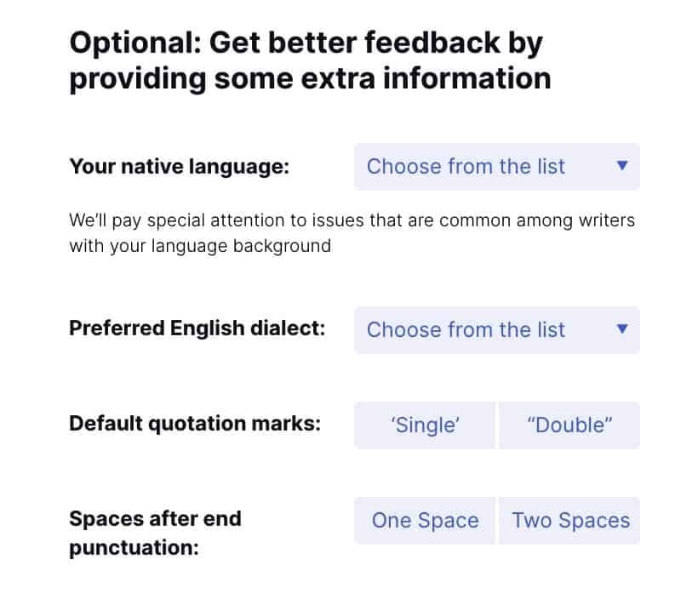Enable Two Spaces after end punctuation

569,520
